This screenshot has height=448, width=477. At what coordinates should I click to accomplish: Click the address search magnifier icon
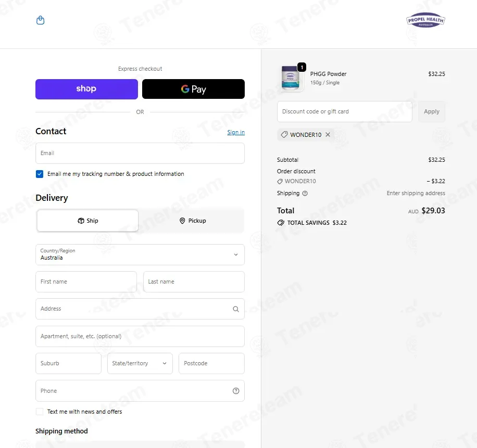click(x=236, y=309)
